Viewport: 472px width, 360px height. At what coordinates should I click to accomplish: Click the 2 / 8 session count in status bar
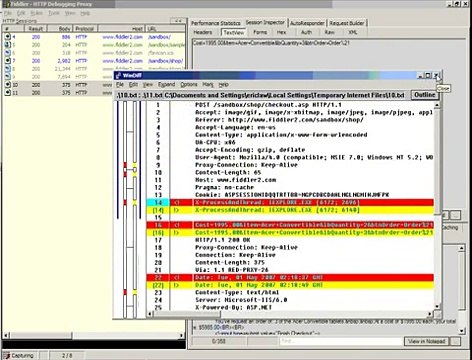67,356
